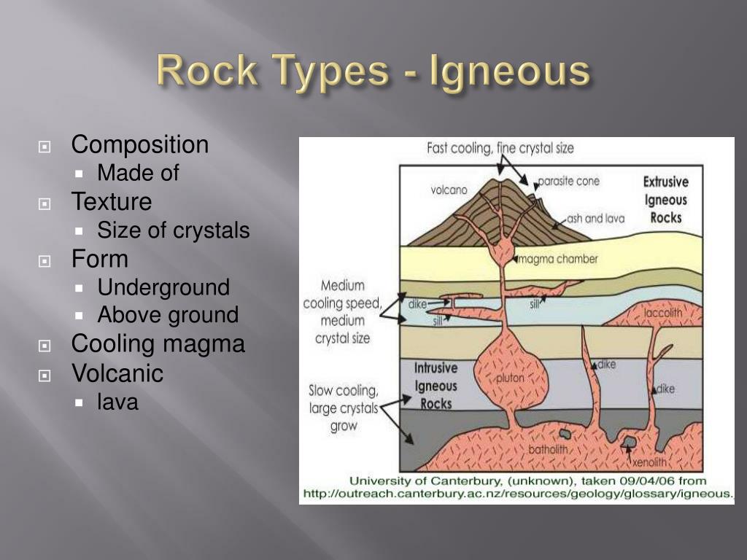This screenshot has height=560, width=747.
Task: Select the 'Cooling magma' bullet text
Action: coord(158,344)
